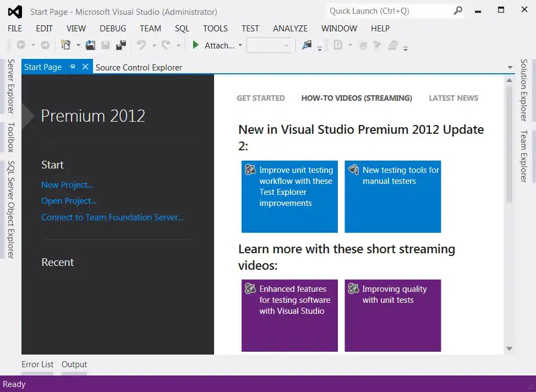The height and width of the screenshot is (392, 536).
Task: Toggle pin on the Start Page tab
Action: pos(72,67)
